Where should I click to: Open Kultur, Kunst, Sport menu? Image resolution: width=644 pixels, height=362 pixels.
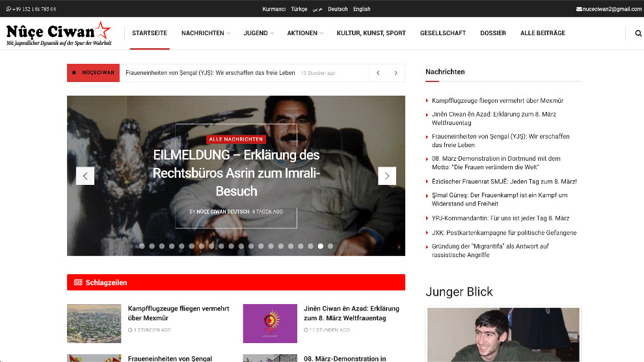pyautogui.click(x=371, y=33)
